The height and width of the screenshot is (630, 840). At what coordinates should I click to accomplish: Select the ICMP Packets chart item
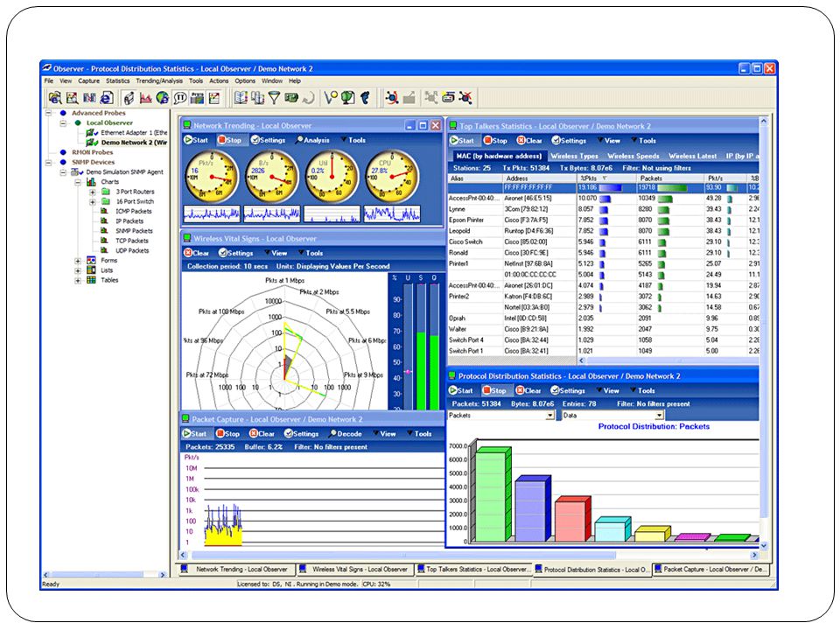pos(133,211)
